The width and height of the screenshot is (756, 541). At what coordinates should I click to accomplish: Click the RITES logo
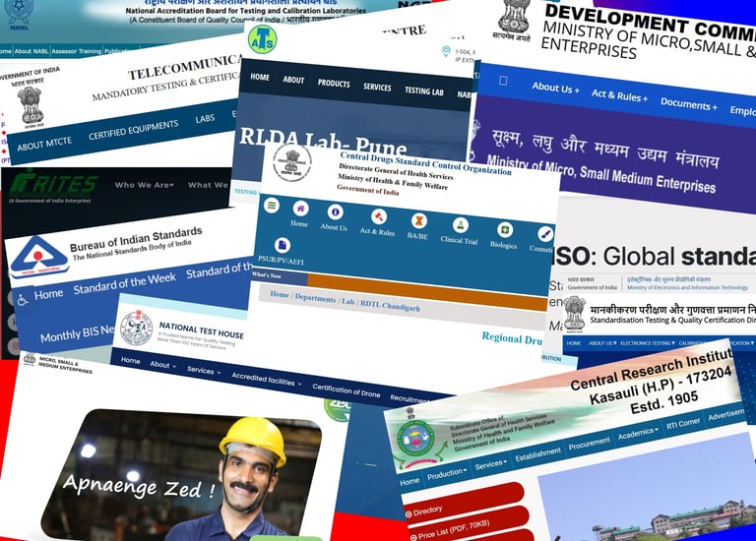[x=53, y=187]
